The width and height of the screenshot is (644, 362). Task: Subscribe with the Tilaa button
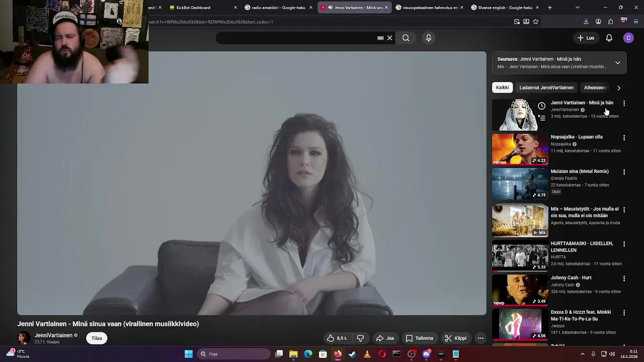[x=97, y=338]
